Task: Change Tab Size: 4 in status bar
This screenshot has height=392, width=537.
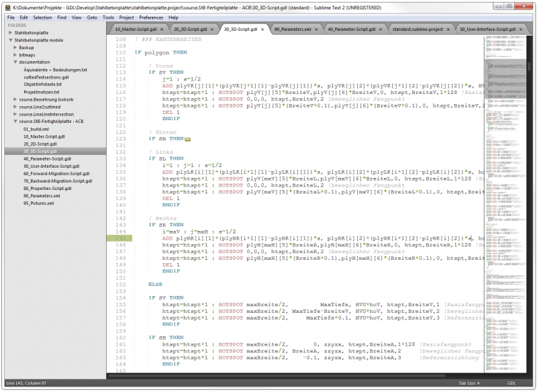Action: coord(469,383)
